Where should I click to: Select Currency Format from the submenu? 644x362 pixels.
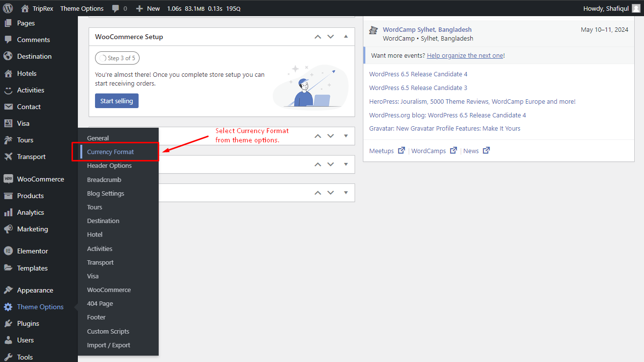[110, 152]
